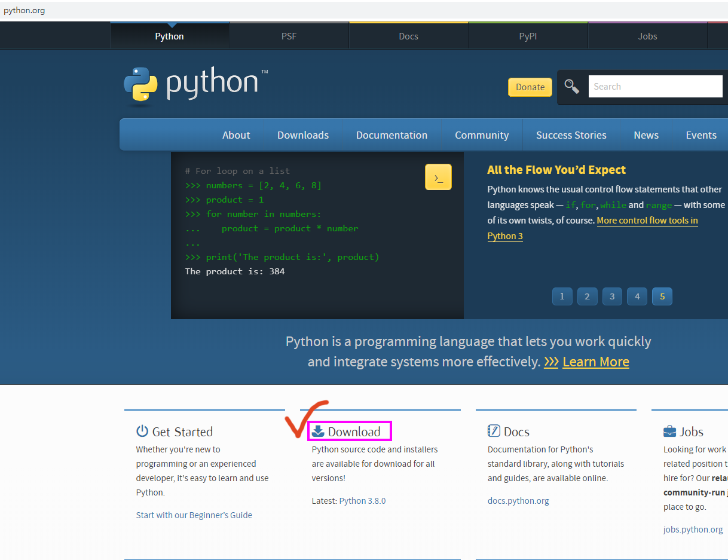Open the Community menu

click(482, 135)
